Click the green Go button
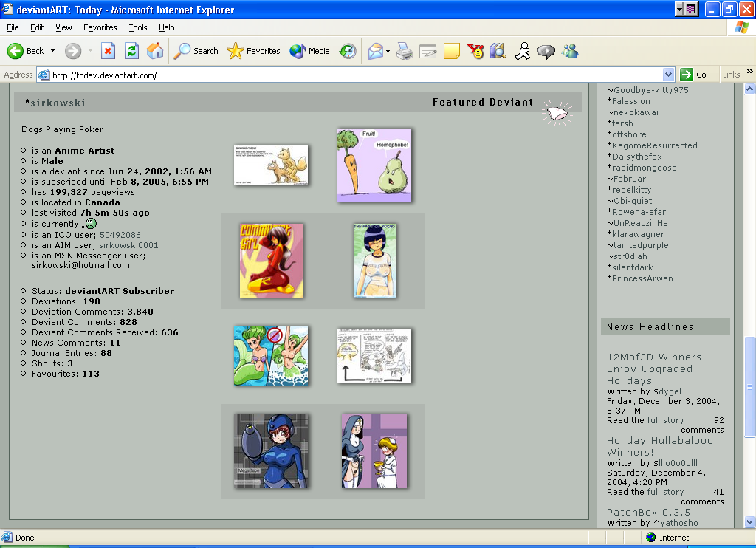Image resolution: width=756 pixels, height=548 pixels. [x=693, y=75]
